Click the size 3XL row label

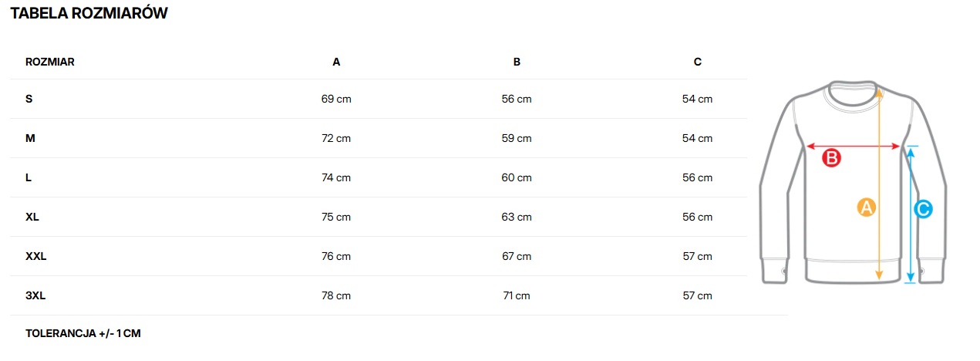coord(36,295)
